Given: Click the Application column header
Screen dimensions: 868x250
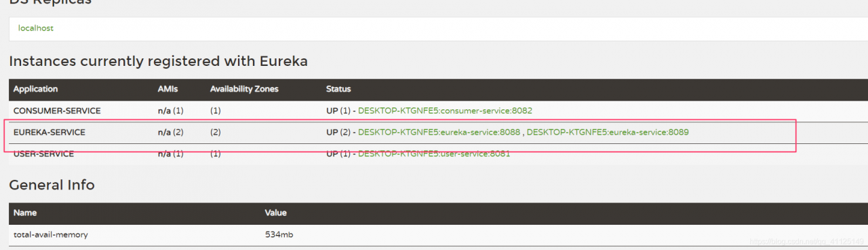Looking at the screenshot, I should click(36, 89).
